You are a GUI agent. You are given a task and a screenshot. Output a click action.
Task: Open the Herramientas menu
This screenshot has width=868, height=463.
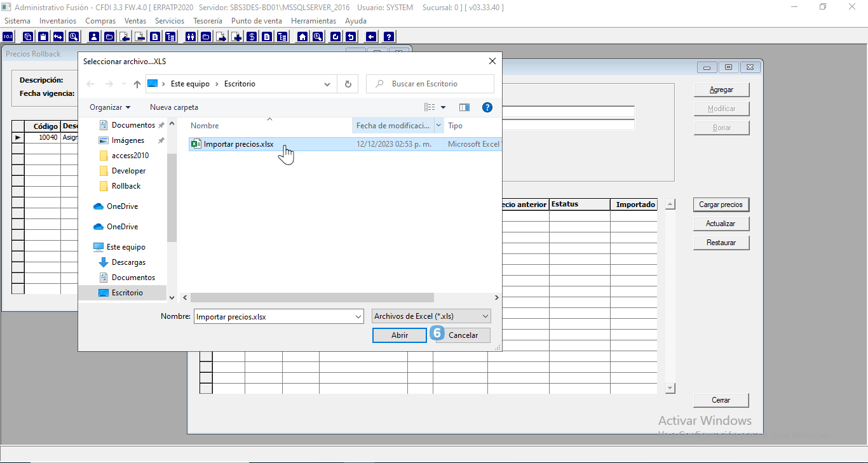pyautogui.click(x=313, y=21)
